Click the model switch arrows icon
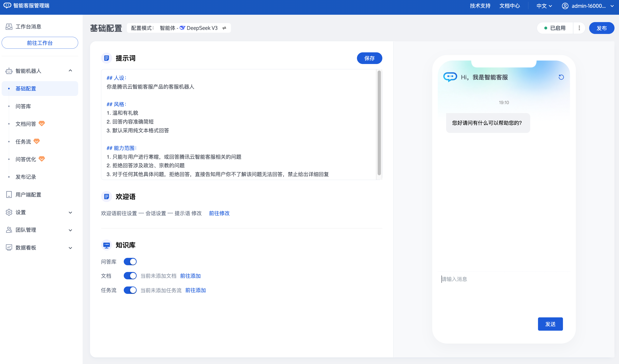The height and width of the screenshot is (364, 619). pos(224,28)
